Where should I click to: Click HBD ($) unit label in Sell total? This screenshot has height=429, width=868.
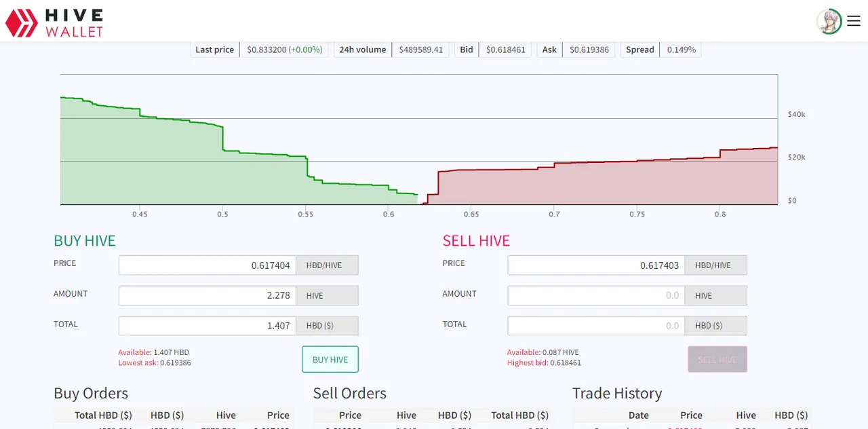point(716,326)
